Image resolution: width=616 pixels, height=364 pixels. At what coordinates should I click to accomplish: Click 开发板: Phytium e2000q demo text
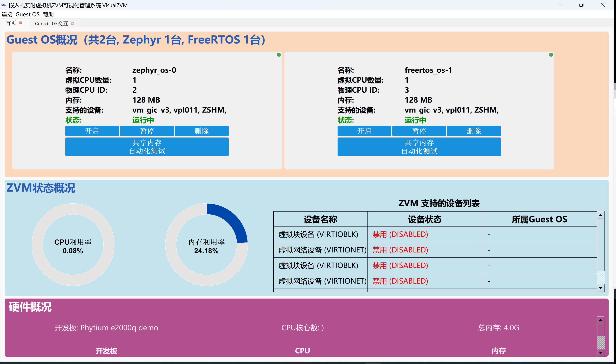point(106,328)
